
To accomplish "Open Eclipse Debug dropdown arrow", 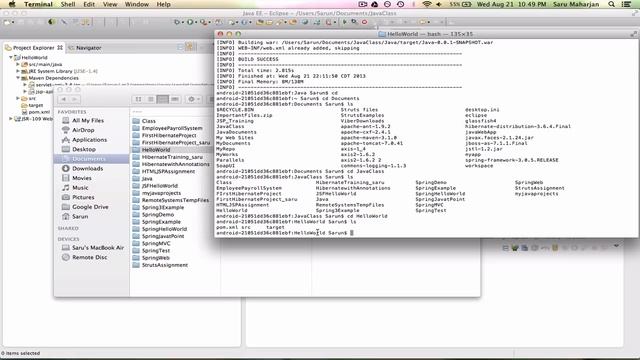I will pos(182,22).
